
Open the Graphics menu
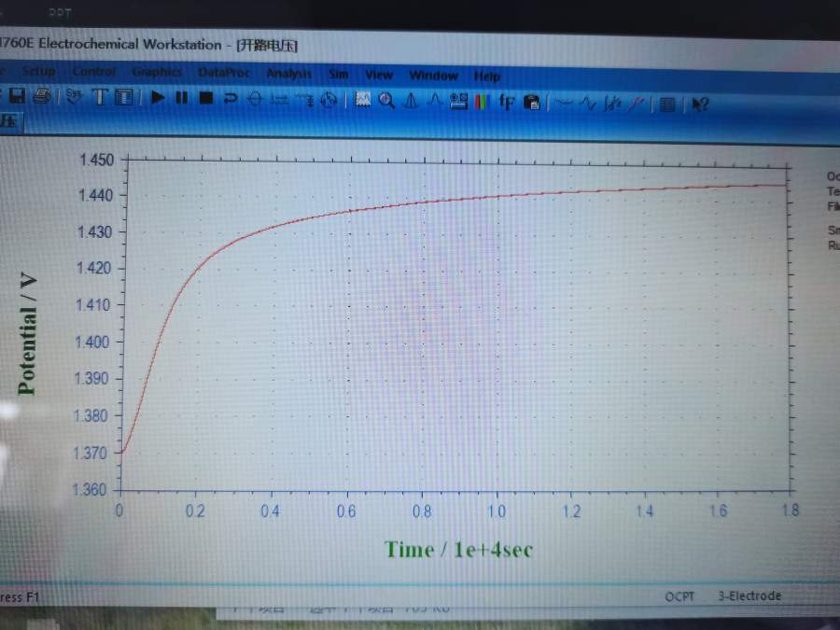coord(157,72)
